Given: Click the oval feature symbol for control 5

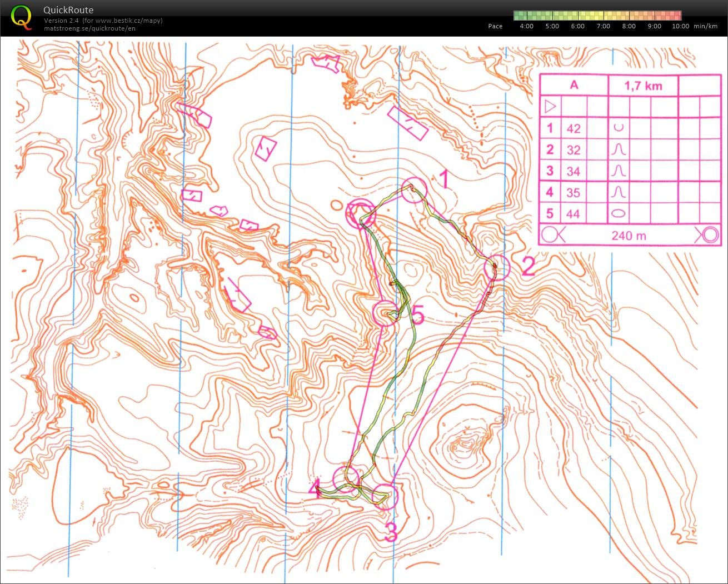Looking at the screenshot, I should click(619, 213).
